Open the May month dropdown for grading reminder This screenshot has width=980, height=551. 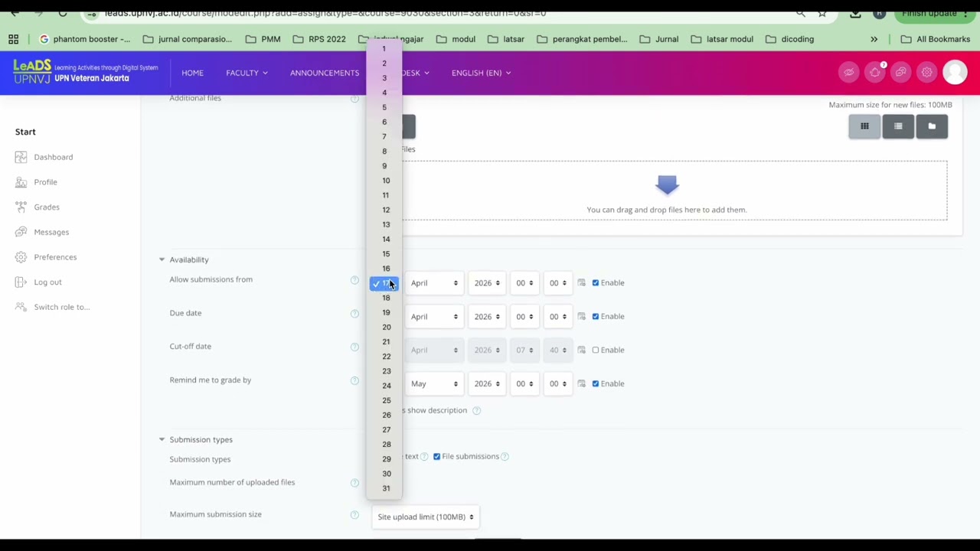433,384
